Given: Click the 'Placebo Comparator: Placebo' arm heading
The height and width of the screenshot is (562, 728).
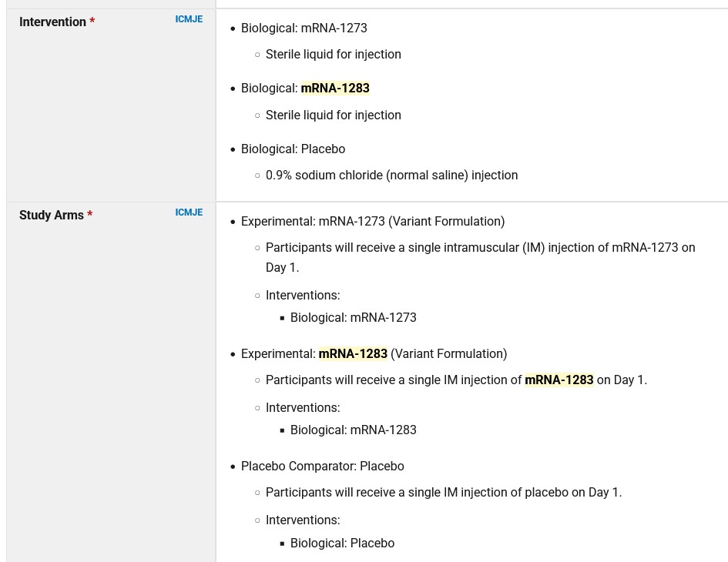Looking at the screenshot, I should pyautogui.click(x=322, y=467).
